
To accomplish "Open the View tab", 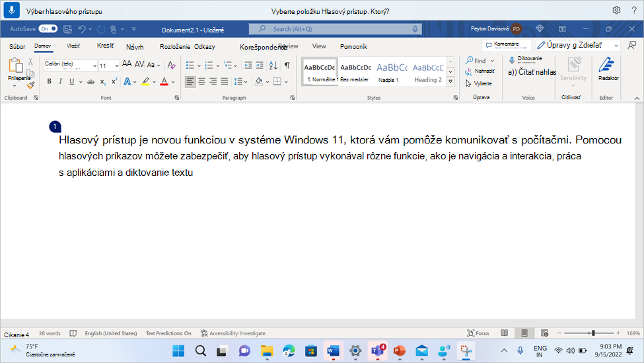I will 319,46.
